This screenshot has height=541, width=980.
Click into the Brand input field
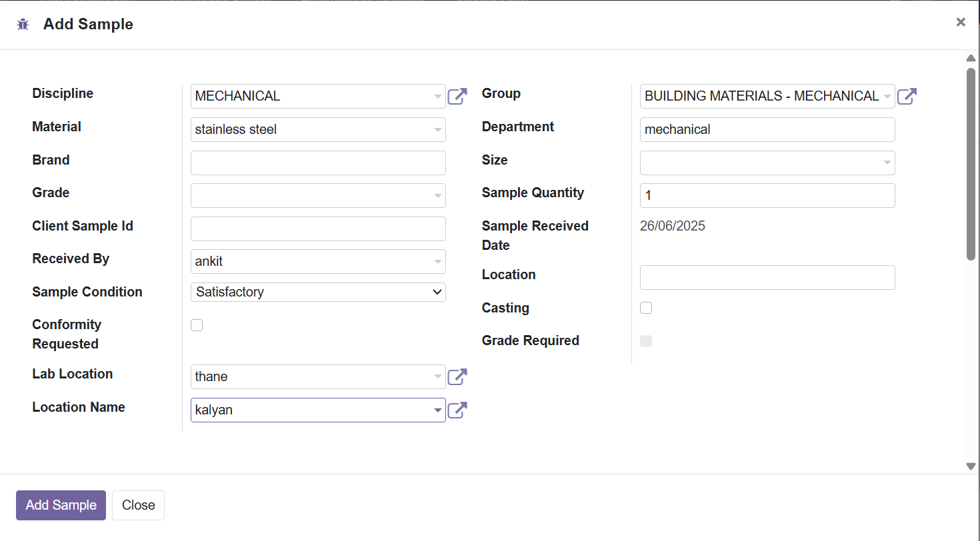[x=318, y=163]
